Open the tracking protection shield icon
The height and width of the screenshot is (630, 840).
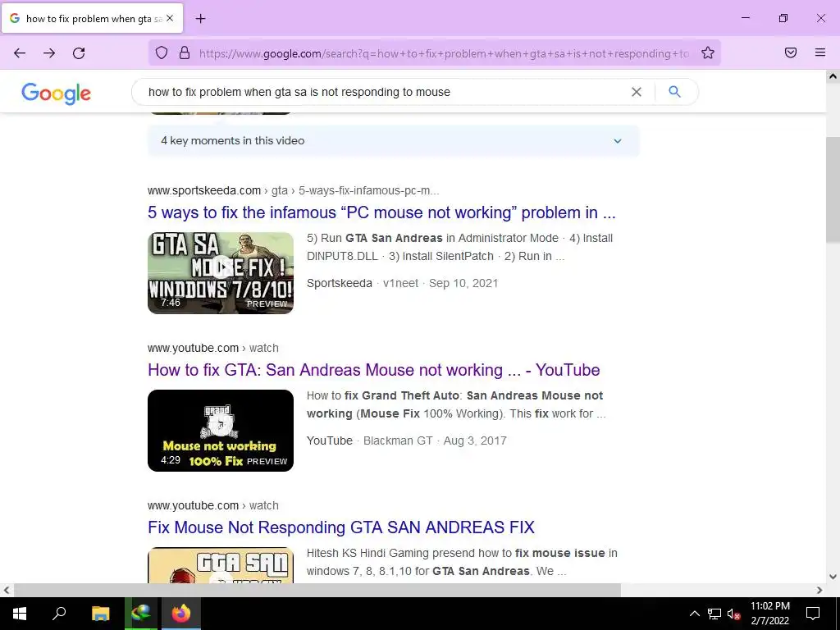pyautogui.click(x=162, y=52)
